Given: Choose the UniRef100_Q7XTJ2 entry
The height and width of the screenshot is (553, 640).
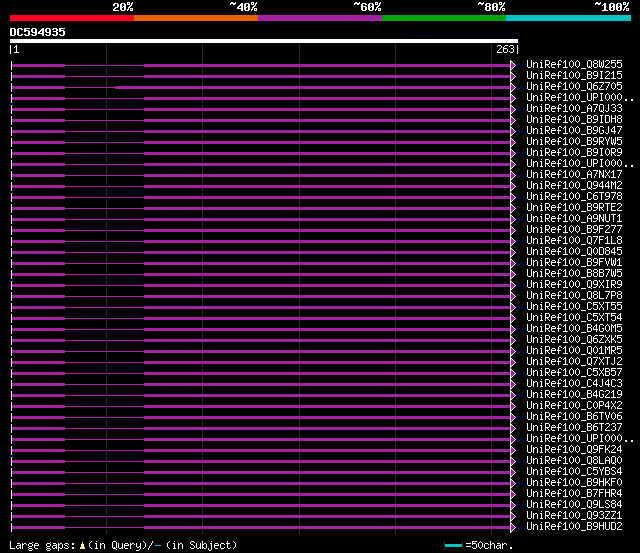Looking at the screenshot, I should point(574,362).
